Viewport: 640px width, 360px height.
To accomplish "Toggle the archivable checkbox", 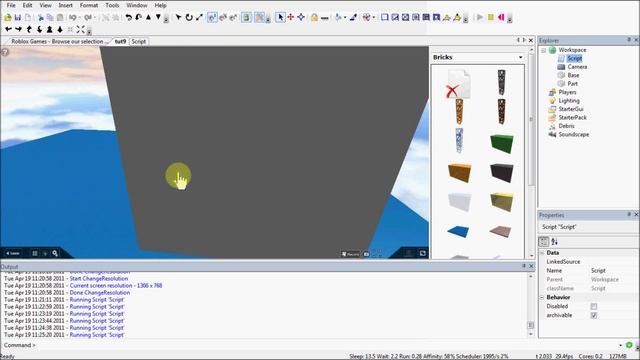I will click(x=594, y=316).
